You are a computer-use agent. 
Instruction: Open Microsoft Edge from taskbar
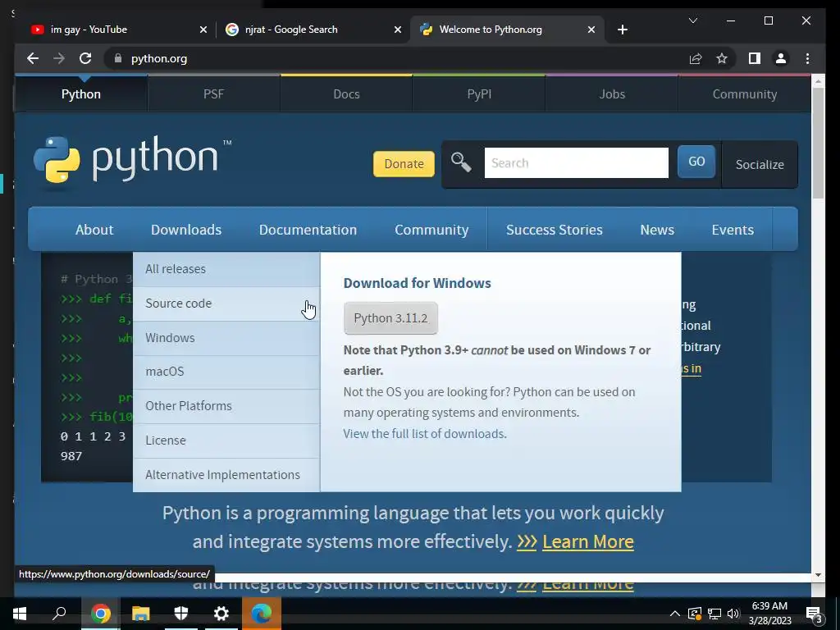click(262, 614)
